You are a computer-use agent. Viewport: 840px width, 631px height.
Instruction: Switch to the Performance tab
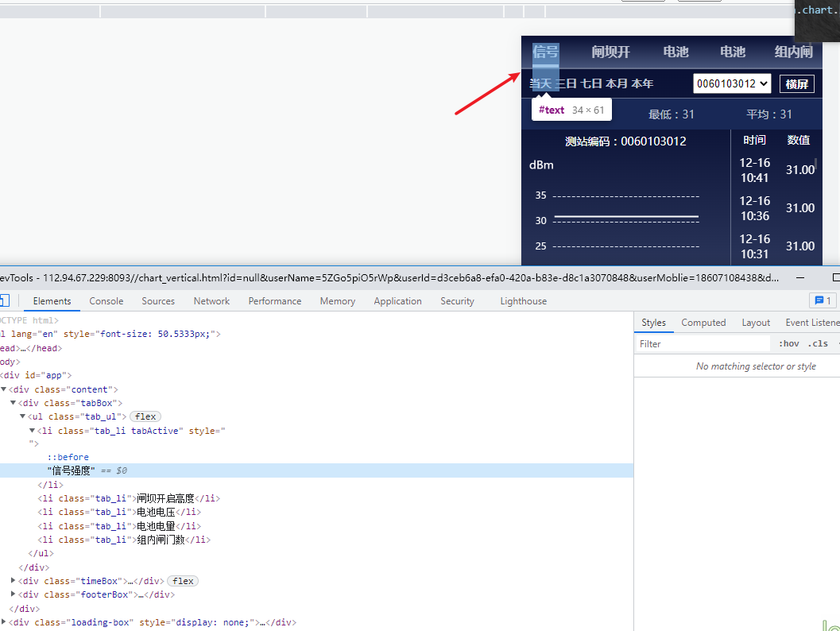click(x=275, y=301)
